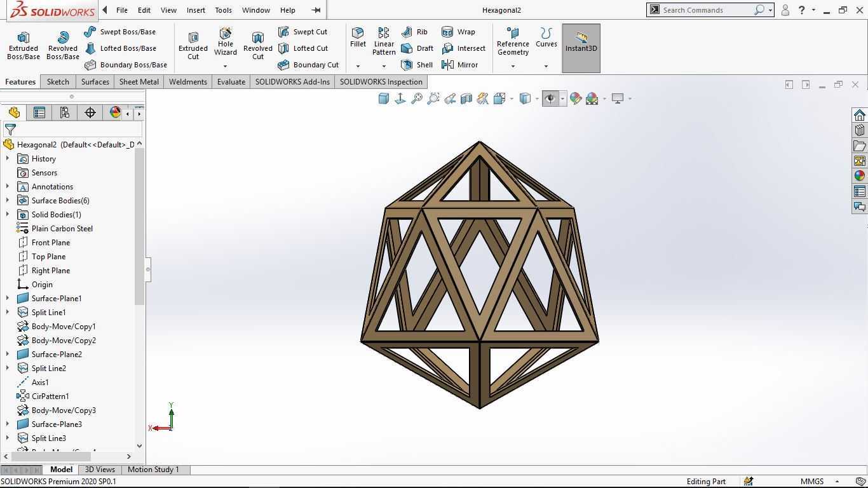Open the Appearances task pane icon
Image resolution: width=868 pixels, height=488 pixels.
tap(860, 175)
